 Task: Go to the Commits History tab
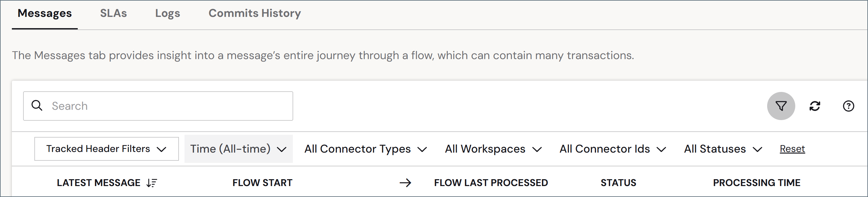pos(254,13)
